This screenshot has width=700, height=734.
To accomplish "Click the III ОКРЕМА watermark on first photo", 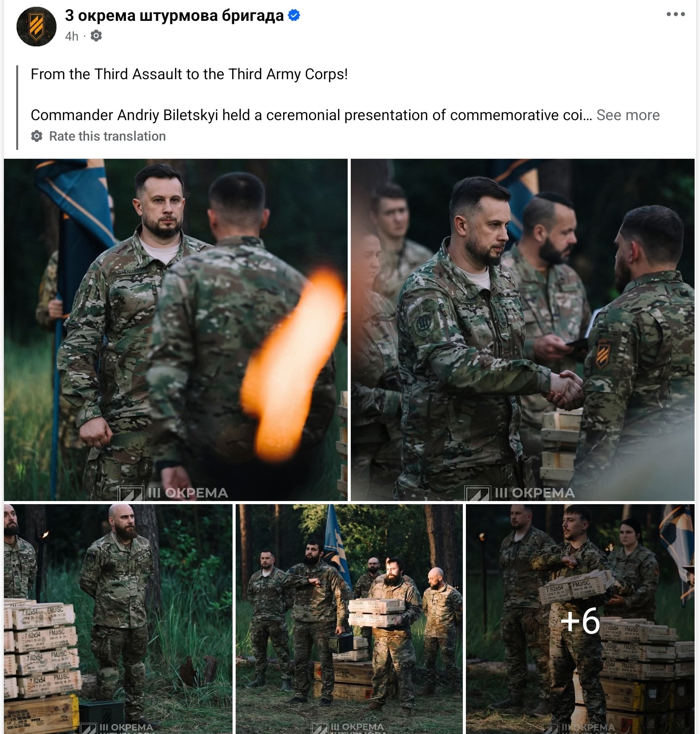I will click(173, 493).
